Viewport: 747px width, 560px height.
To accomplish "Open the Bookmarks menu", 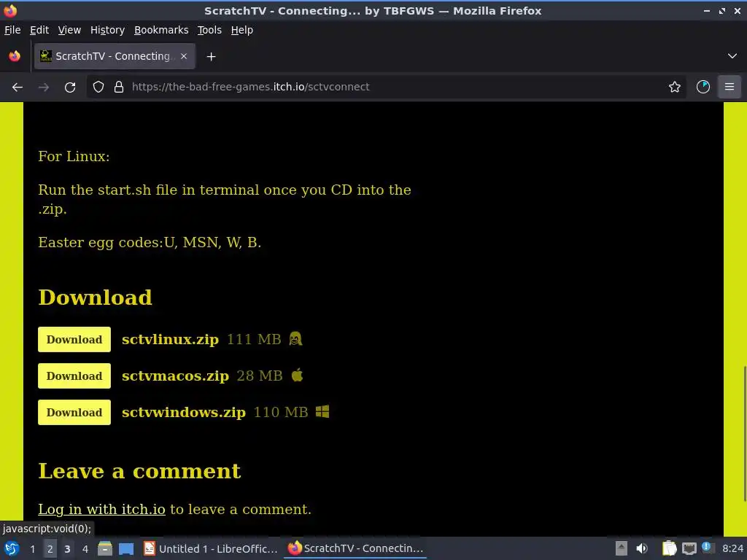I will pyautogui.click(x=161, y=30).
